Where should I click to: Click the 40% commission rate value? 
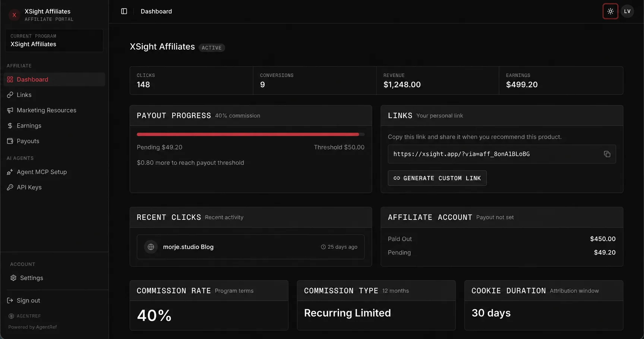click(x=154, y=316)
